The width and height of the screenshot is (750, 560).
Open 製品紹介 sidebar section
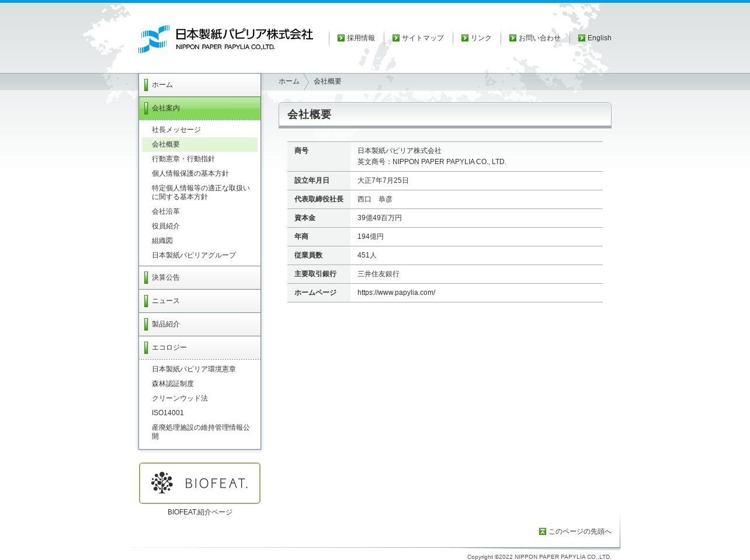200,325
